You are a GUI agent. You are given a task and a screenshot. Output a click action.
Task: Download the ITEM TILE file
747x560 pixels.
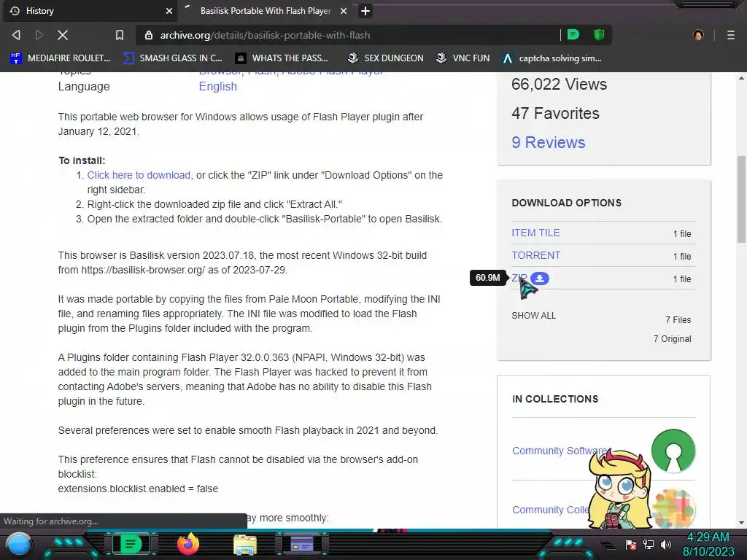pos(535,233)
